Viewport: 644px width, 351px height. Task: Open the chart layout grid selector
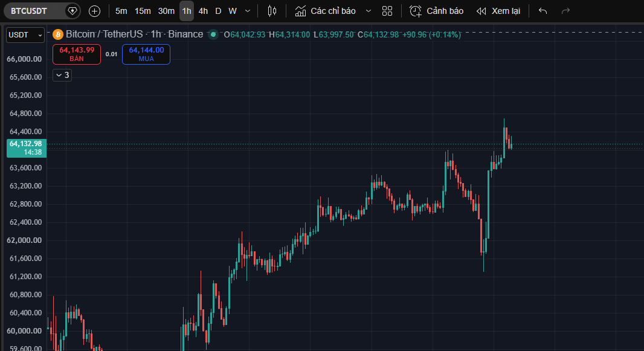click(x=387, y=11)
